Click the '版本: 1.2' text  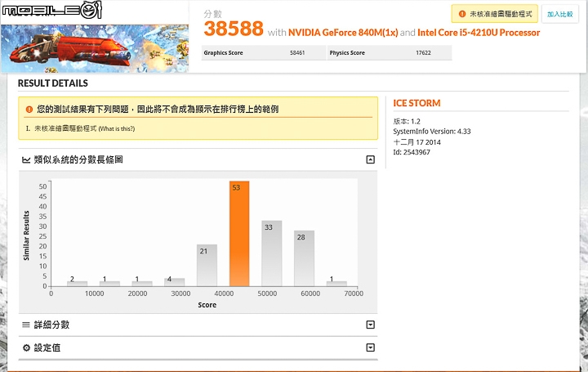coord(407,121)
